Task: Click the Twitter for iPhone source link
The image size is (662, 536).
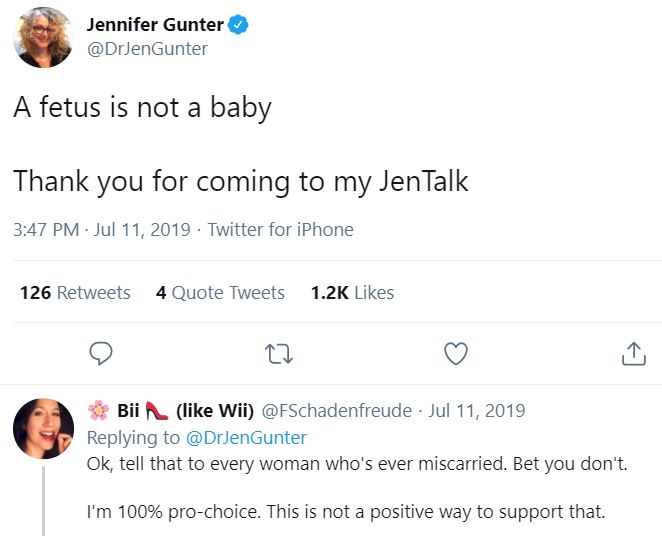Action: [280, 230]
